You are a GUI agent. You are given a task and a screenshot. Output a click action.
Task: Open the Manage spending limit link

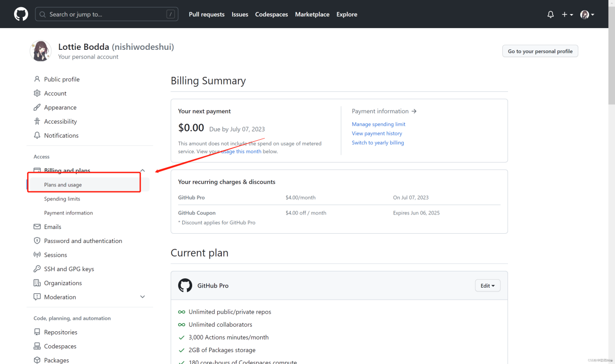coord(378,124)
